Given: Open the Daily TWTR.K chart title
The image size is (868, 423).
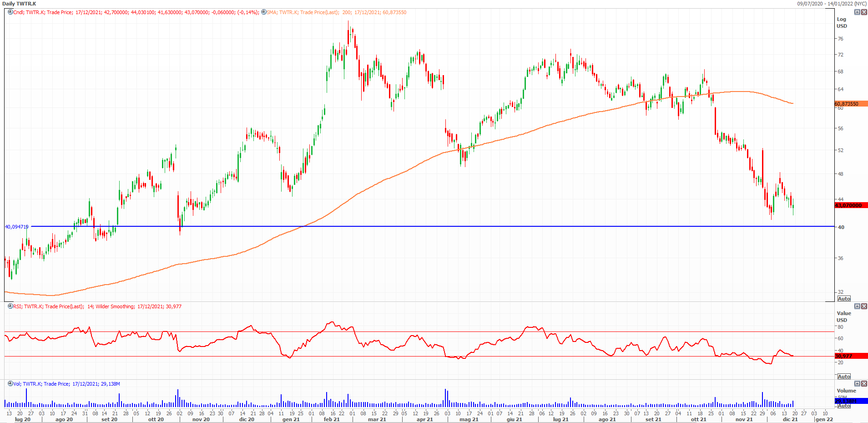Looking at the screenshot, I should tap(19, 4).
